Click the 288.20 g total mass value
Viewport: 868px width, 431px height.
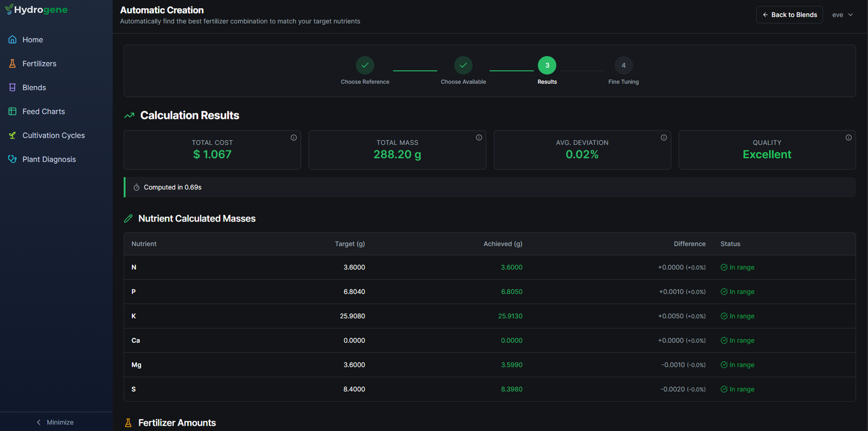pos(397,155)
